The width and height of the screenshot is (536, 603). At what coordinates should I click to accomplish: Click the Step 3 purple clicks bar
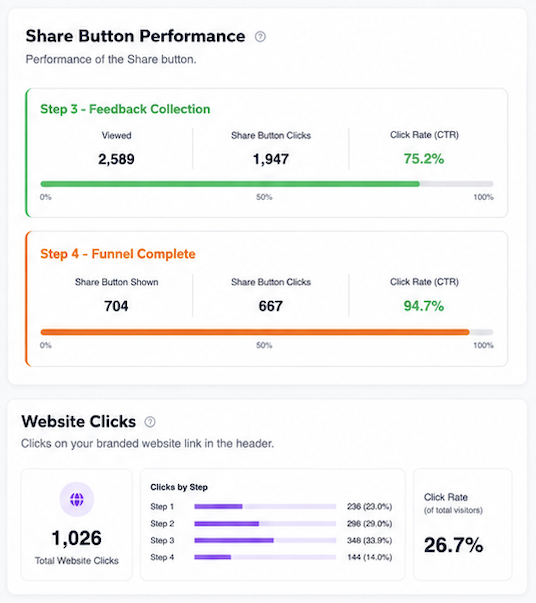pyautogui.click(x=265, y=540)
